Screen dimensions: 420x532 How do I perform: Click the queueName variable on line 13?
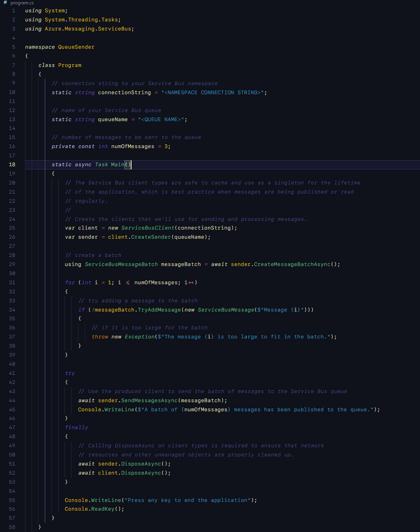[x=113, y=119]
